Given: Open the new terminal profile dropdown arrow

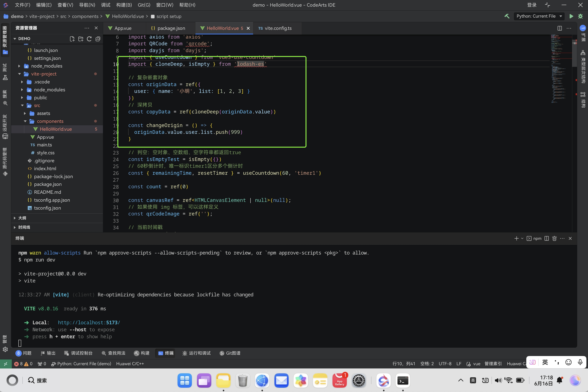Looking at the screenshot, I should (x=522, y=239).
